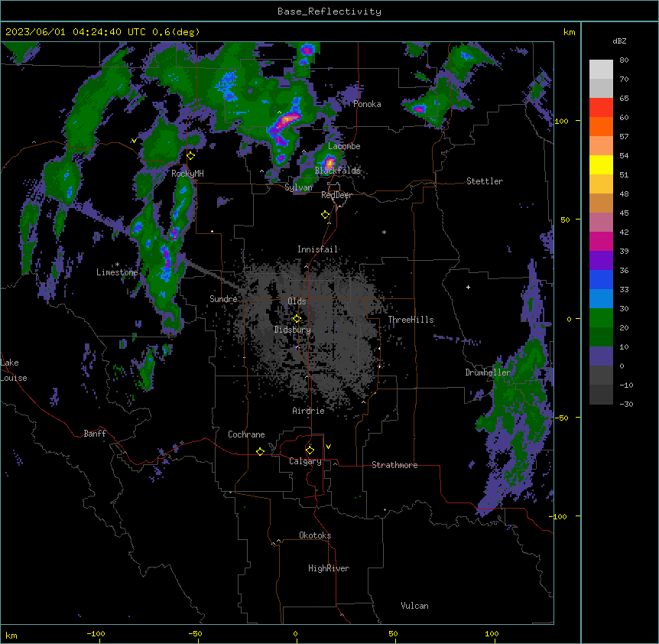Select the light gray swatch between 70 and 80
Image resolution: width=659 pixels, height=644 pixels.
[x=601, y=70]
